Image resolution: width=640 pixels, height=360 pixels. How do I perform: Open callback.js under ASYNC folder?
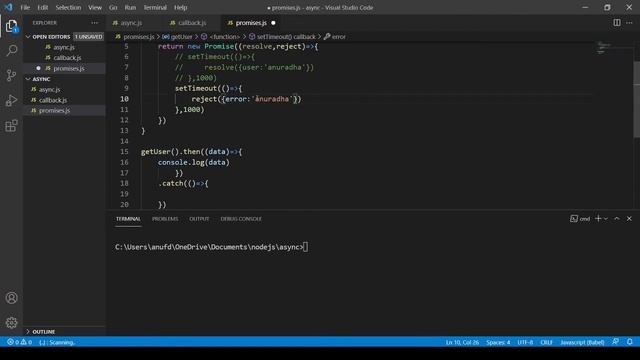pos(64,100)
